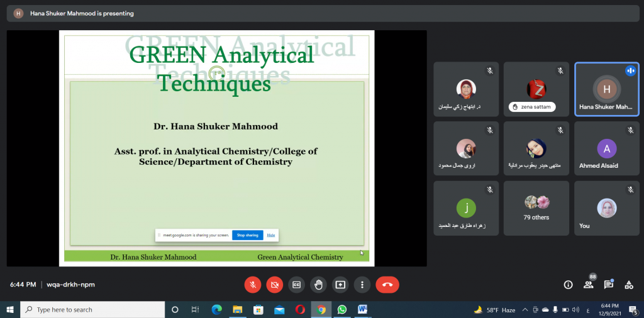Show the people list with 88 participants
Screen dimensions: 644x318
tap(589, 285)
